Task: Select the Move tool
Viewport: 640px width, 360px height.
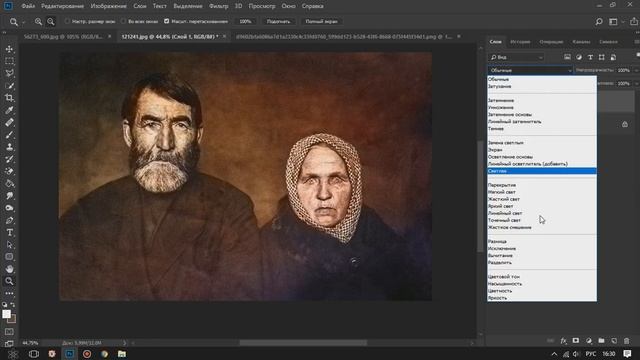Action: [9, 49]
